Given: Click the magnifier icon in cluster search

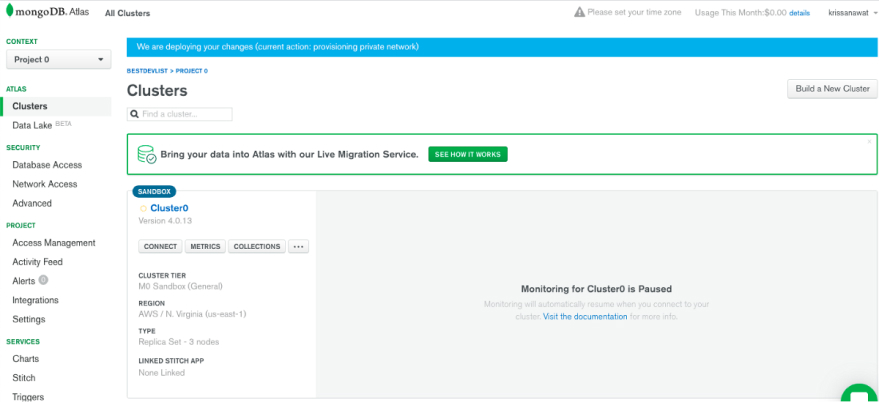Looking at the screenshot, I should tap(135, 114).
